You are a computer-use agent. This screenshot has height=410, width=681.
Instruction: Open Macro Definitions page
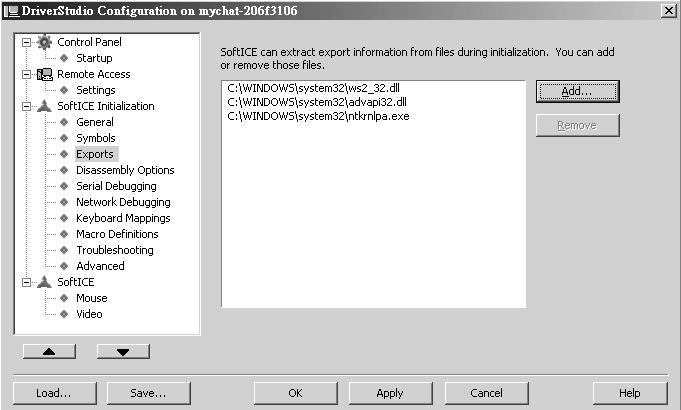pyautogui.click(x=117, y=234)
